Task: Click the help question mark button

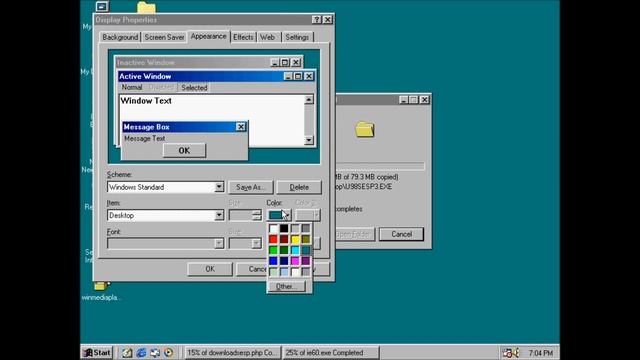Action: pyautogui.click(x=317, y=20)
